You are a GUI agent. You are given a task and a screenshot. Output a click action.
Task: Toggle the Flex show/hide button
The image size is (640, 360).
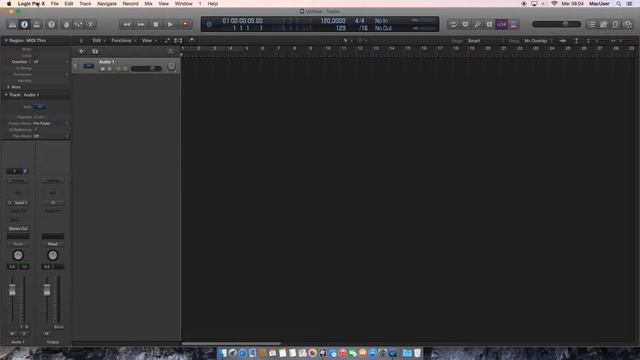point(178,41)
